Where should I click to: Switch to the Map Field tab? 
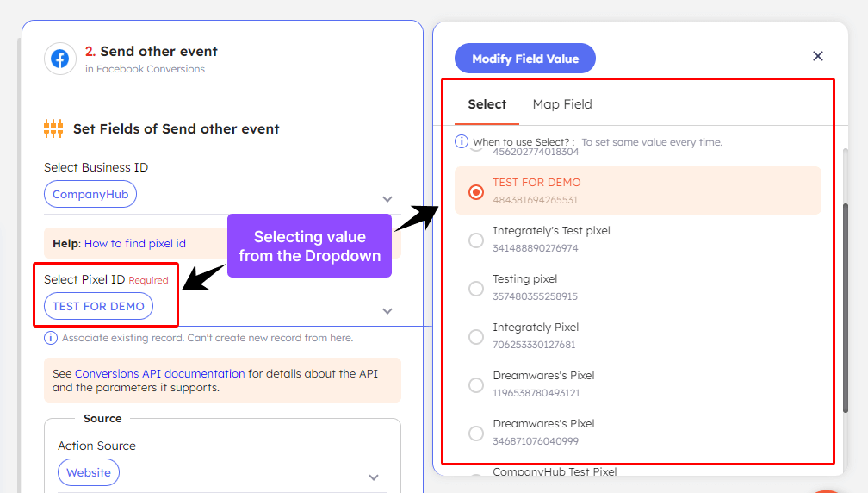point(562,104)
